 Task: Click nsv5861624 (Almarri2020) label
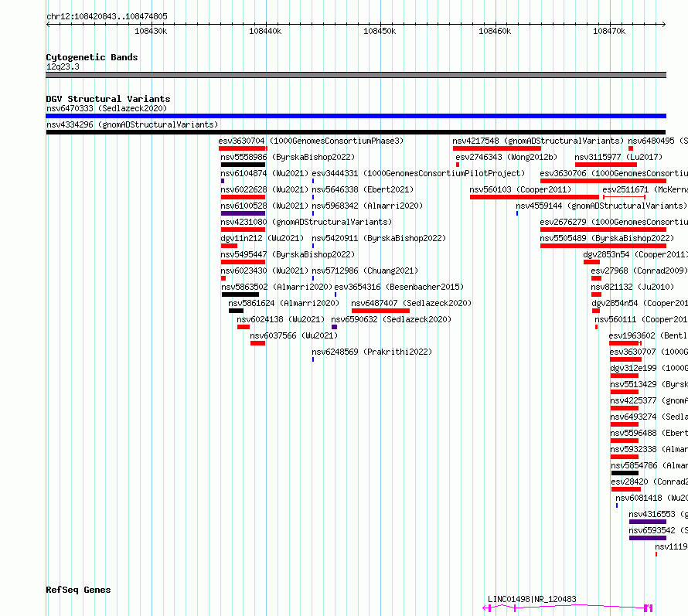pyautogui.click(x=284, y=303)
